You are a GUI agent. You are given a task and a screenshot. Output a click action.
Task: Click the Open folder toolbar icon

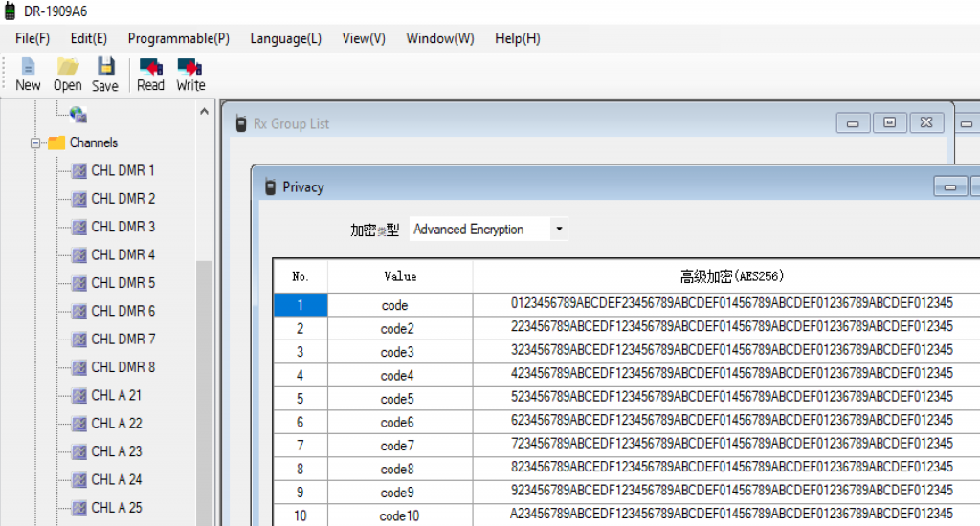(68, 66)
